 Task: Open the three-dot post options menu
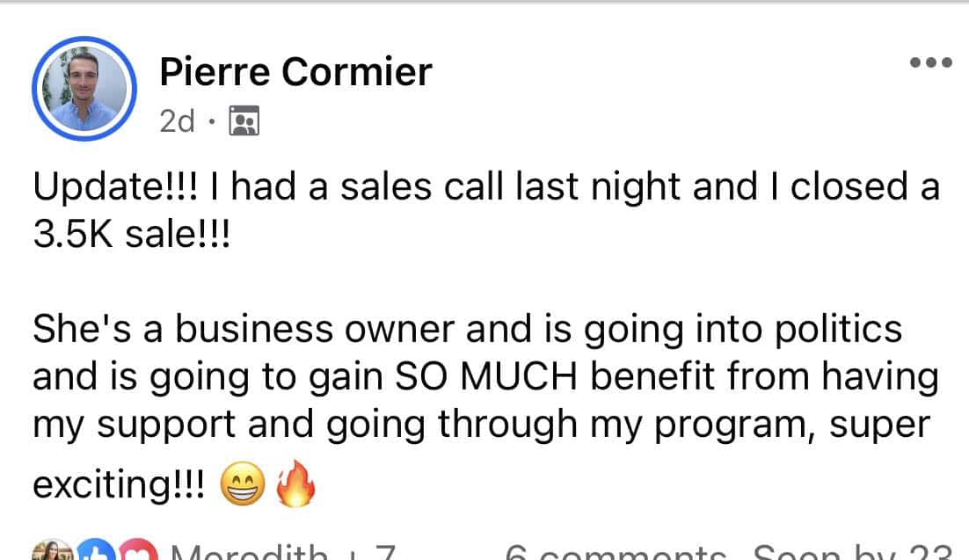(x=930, y=63)
